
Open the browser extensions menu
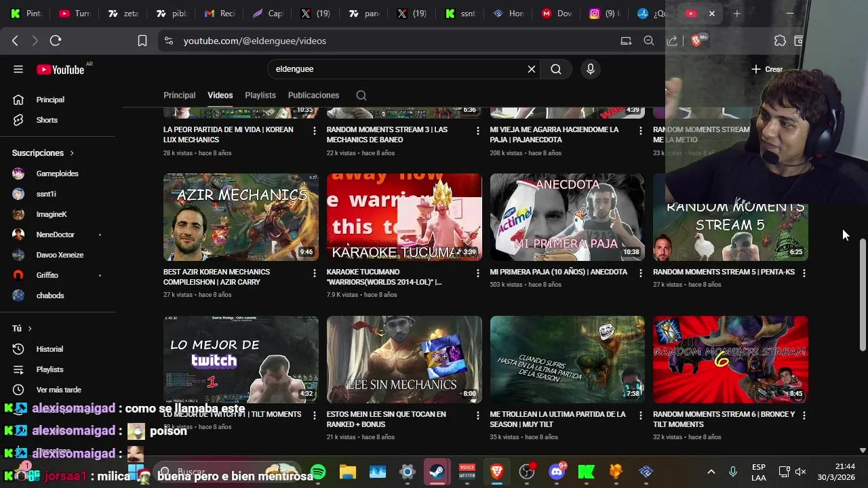pyautogui.click(x=781, y=41)
